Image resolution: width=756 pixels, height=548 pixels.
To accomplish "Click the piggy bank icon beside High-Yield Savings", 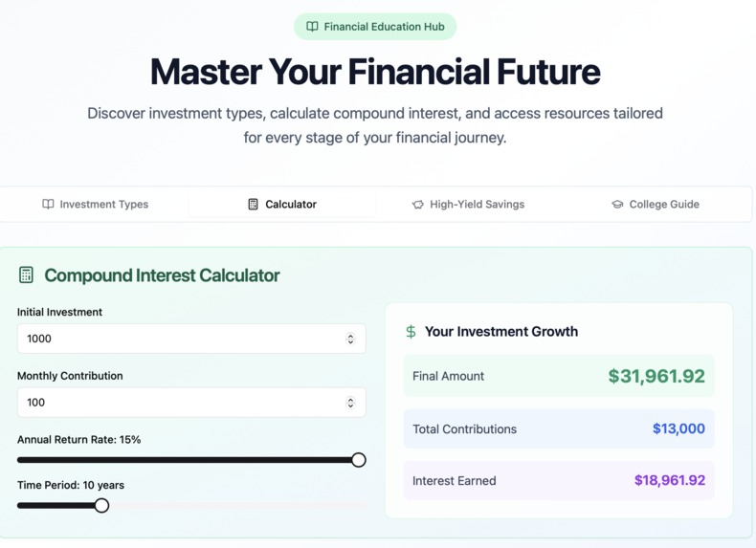I will tap(417, 204).
